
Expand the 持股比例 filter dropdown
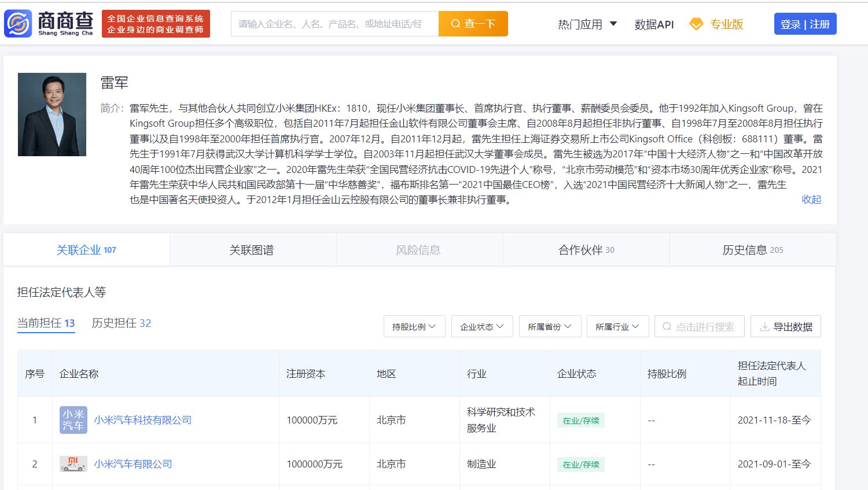tap(414, 326)
